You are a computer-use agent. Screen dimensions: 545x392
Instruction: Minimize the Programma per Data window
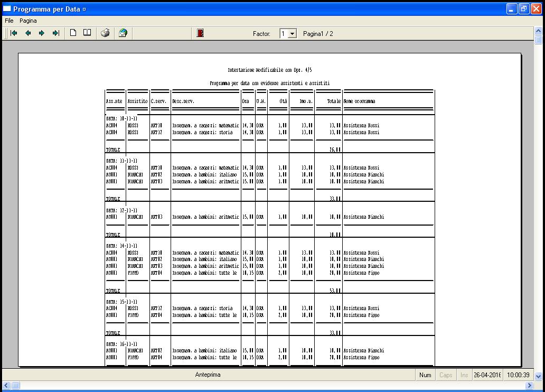512,8
